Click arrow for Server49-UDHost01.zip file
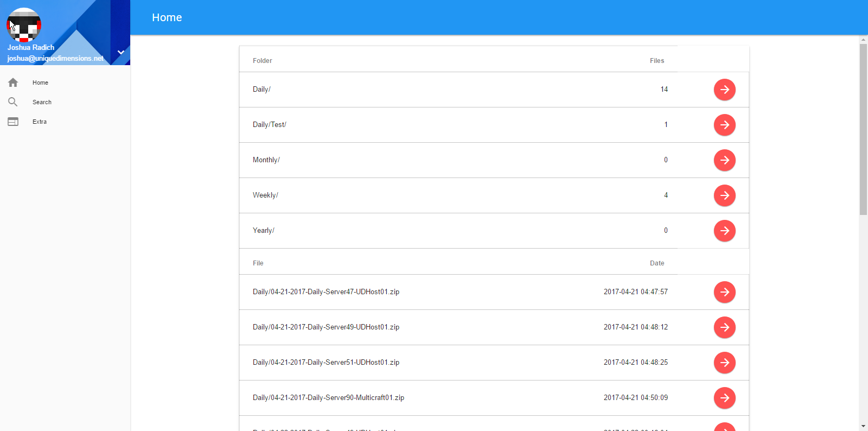The height and width of the screenshot is (431, 868). point(724,327)
